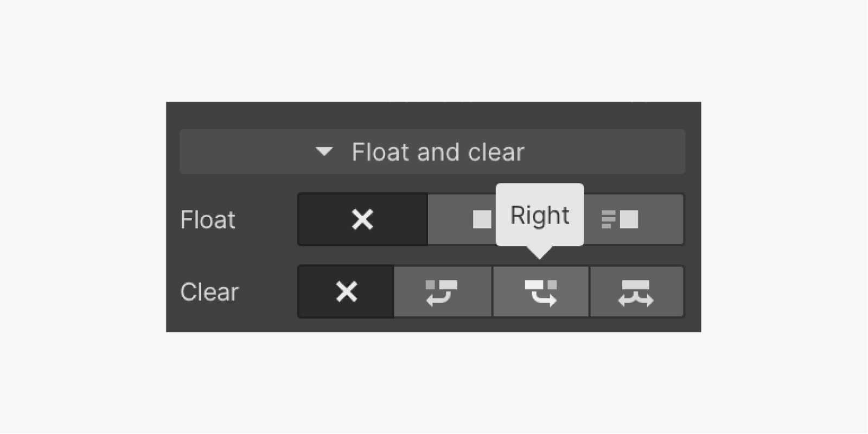Click the X icon in Clear row

346,292
